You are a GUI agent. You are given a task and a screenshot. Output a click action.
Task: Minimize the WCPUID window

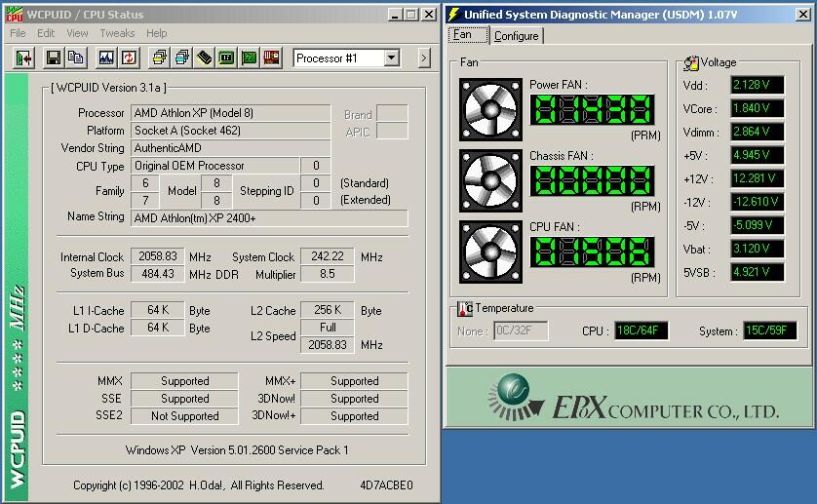(x=395, y=15)
